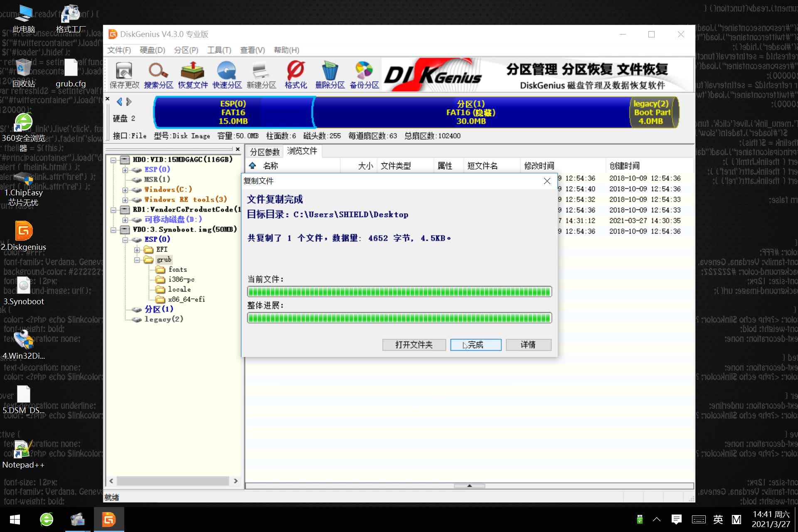Collapse the grub folder node
Viewport: 798px width, 532px height.
point(137,259)
